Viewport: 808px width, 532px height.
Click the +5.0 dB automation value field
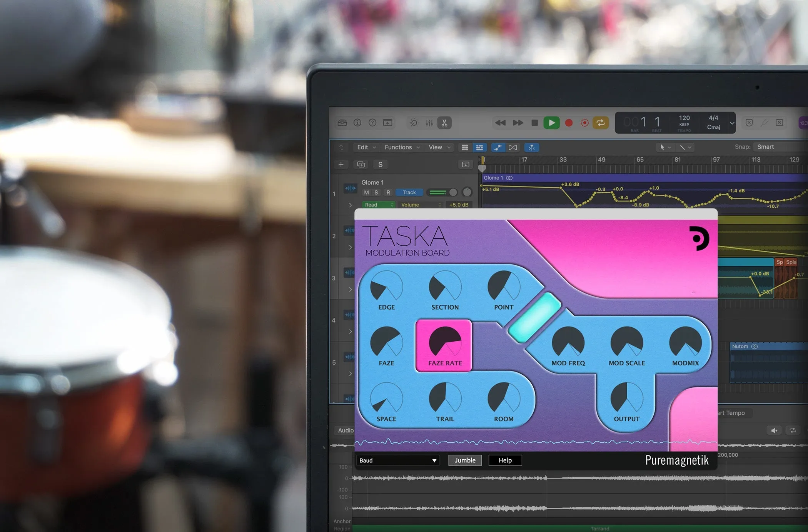(x=459, y=205)
